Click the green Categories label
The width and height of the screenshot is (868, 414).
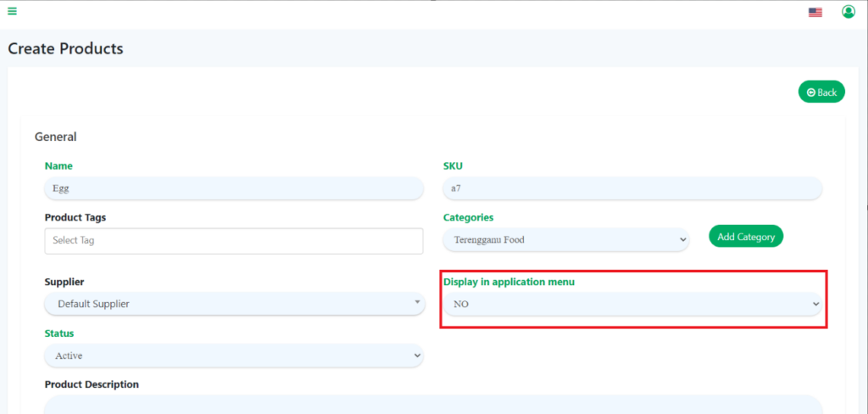468,217
